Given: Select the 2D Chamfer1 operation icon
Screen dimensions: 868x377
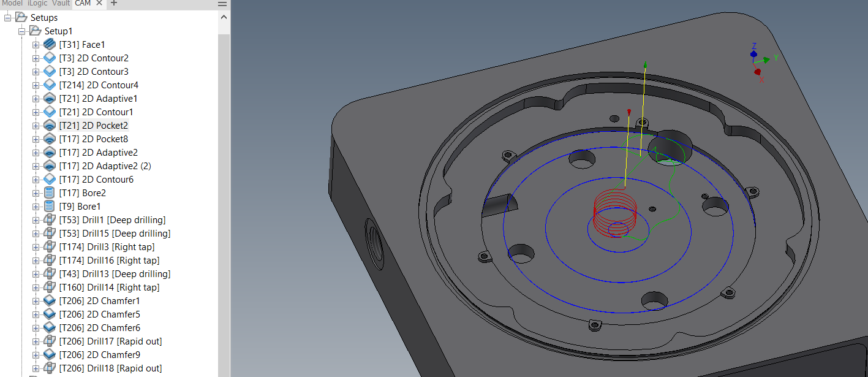Looking at the screenshot, I should 49,300.
